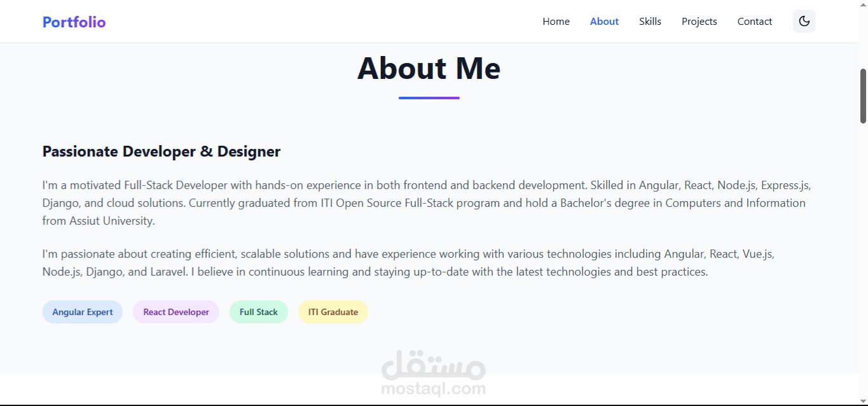Click the Arabic mostaql watermark logo
Viewport: 868px width, 406px height.
click(434, 365)
